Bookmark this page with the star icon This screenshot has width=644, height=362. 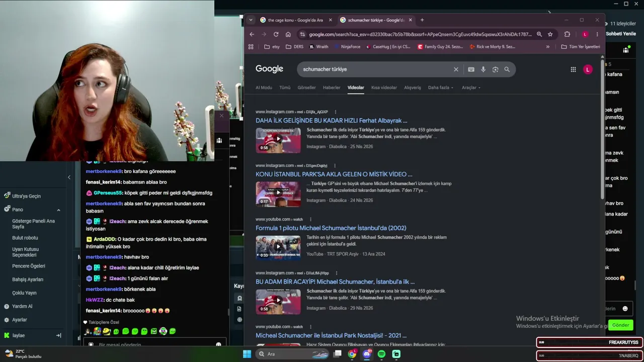tap(550, 34)
